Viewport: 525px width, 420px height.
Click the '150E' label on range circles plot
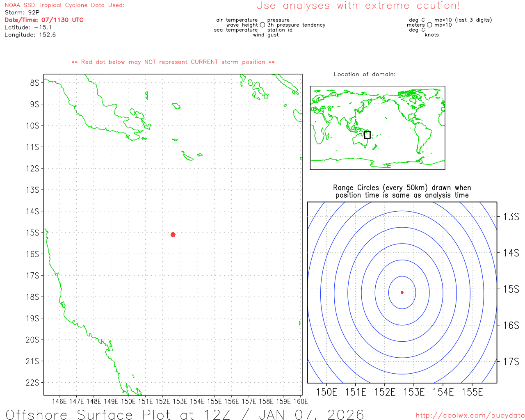pyautogui.click(x=326, y=392)
